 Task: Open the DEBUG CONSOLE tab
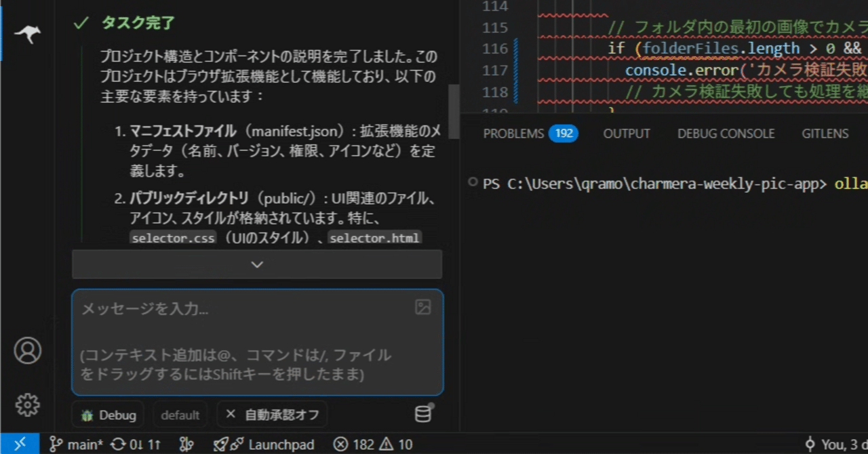coord(726,133)
